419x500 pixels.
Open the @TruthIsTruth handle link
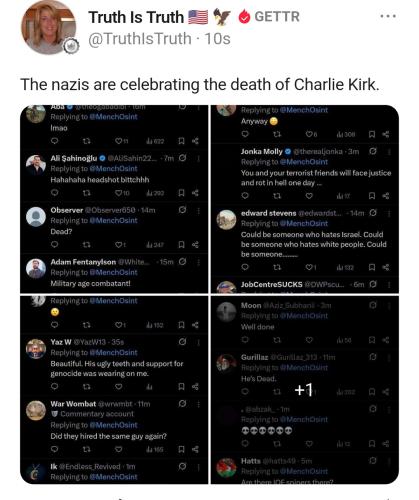tap(140, 39)
